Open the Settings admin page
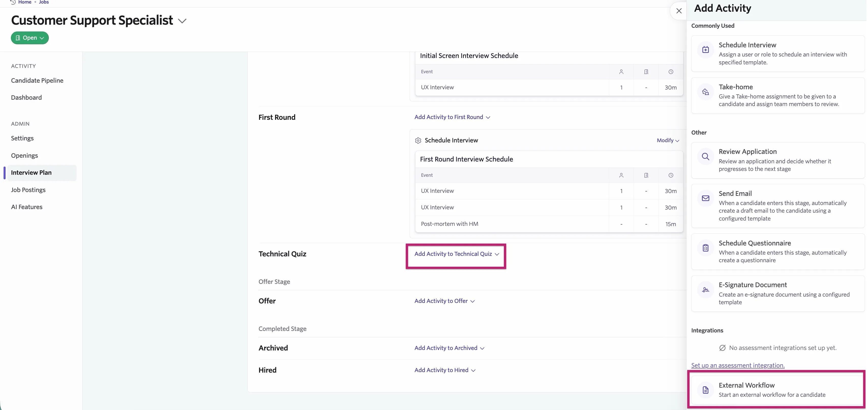 [x=22, y=138]
